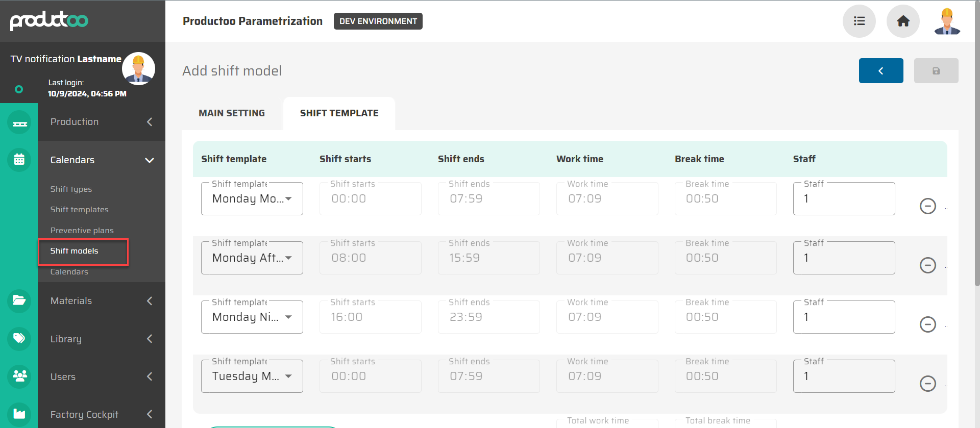Viewport: 980px width, 428px height.
Task: Click the Users group icon
Action: (x=19, y=376)
